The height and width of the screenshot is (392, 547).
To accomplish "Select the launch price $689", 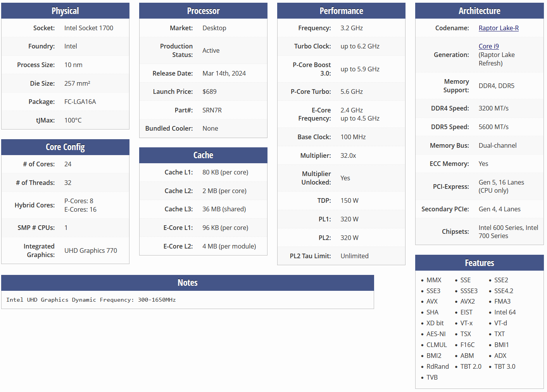I will coord(209,92).
